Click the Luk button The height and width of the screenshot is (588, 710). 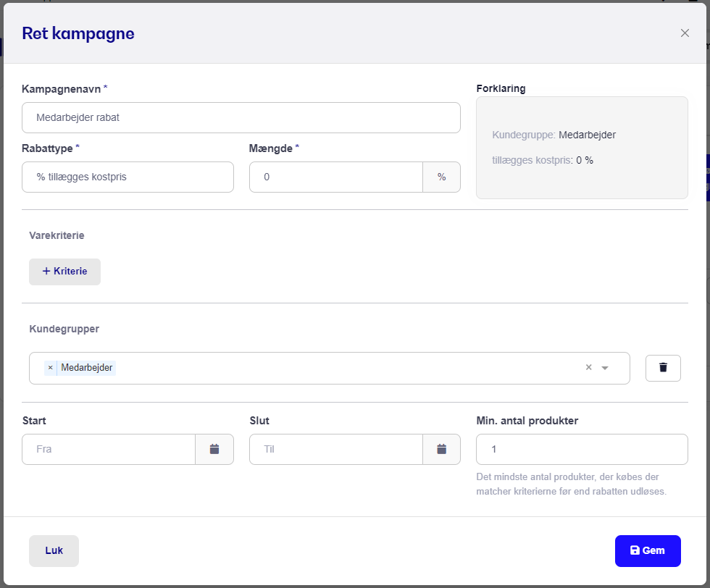(x=54, y=551)
